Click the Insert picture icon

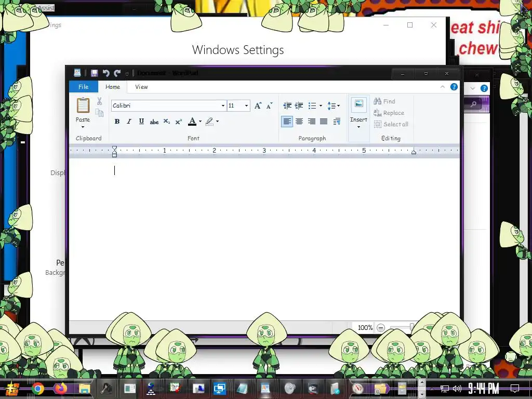point(358,104)
